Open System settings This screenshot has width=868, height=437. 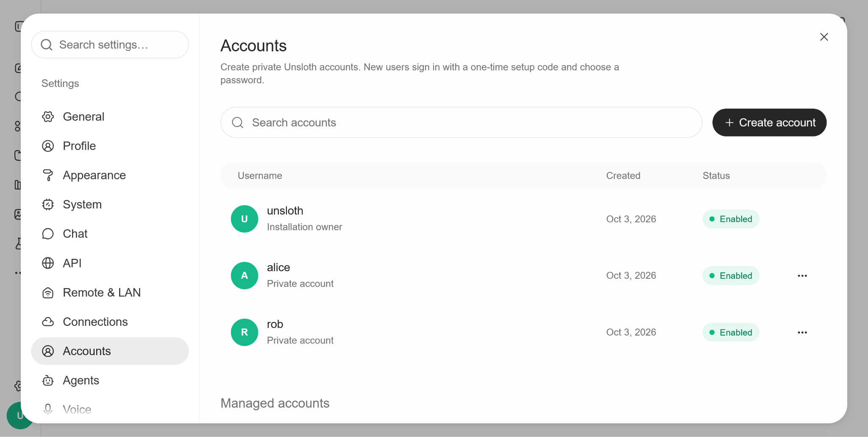coord(110,204)
